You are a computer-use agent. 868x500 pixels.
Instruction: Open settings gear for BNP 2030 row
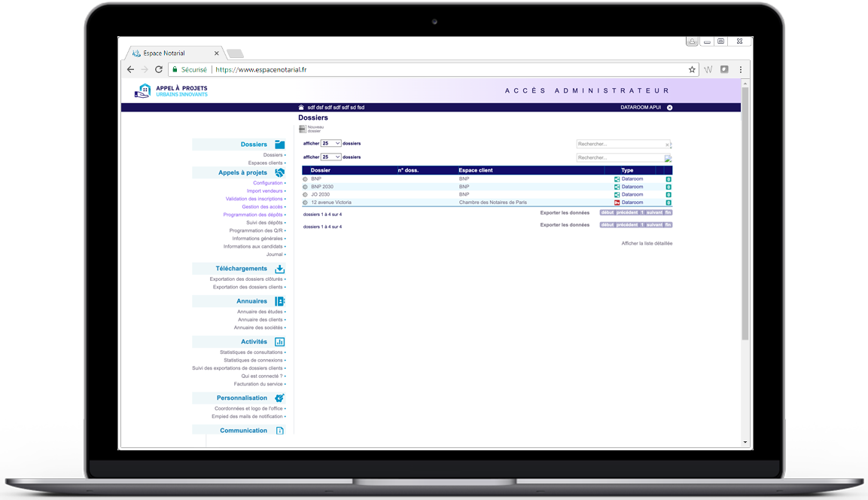[x=305, y=187]
